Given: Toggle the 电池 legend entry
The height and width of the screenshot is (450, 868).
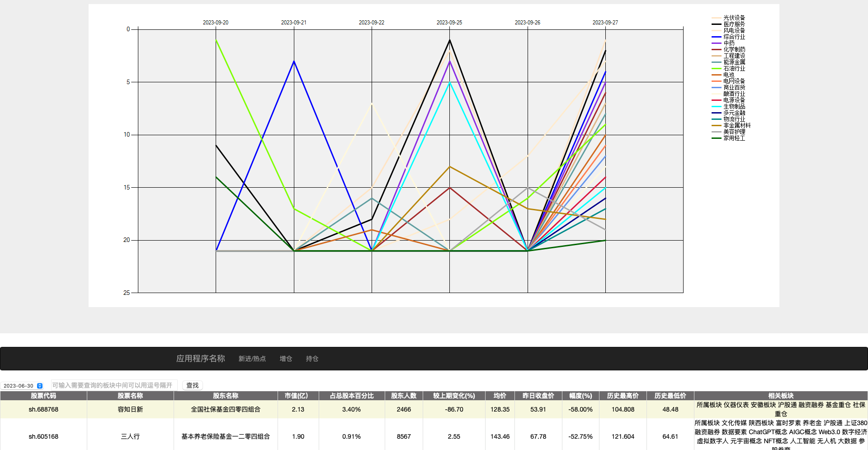Looking at the screenshot, I should pos(723,75).
